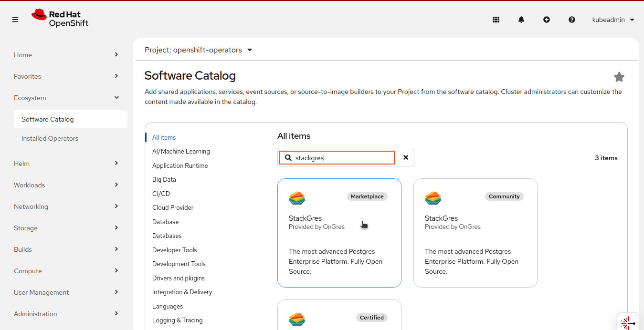This screenshot has height=330, width=644.
Task: Filter by CI/CD category
Action: pyautogui.click(x=161, y=194)
